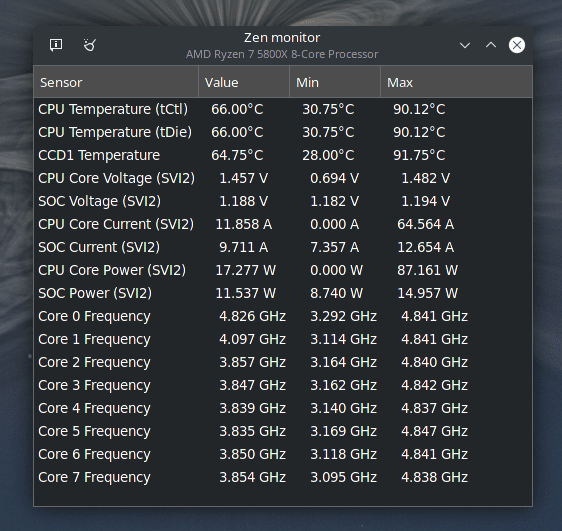Click the 4.840 GHz Core 2 maximum
562x531 pixels.
[435, 362]
